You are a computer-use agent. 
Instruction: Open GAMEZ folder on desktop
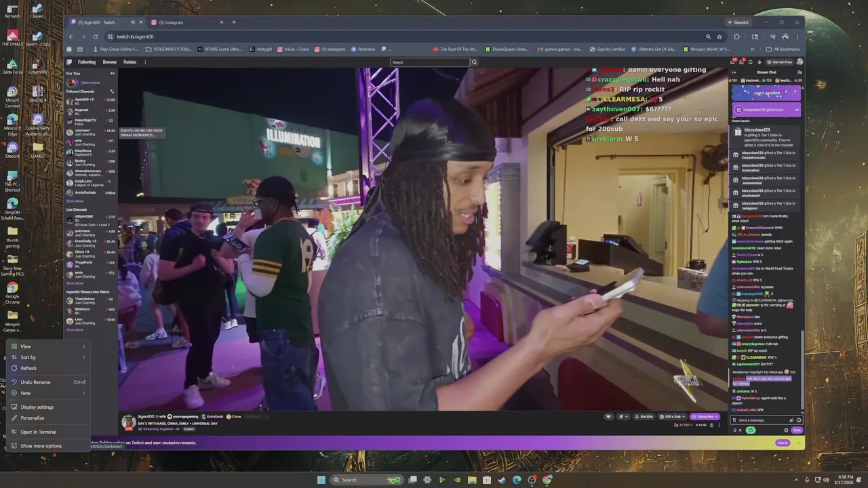click(x=37, y=150)
